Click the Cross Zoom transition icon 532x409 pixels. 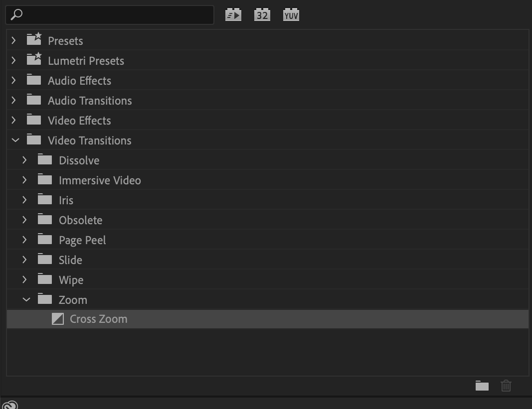click(58, 319)
